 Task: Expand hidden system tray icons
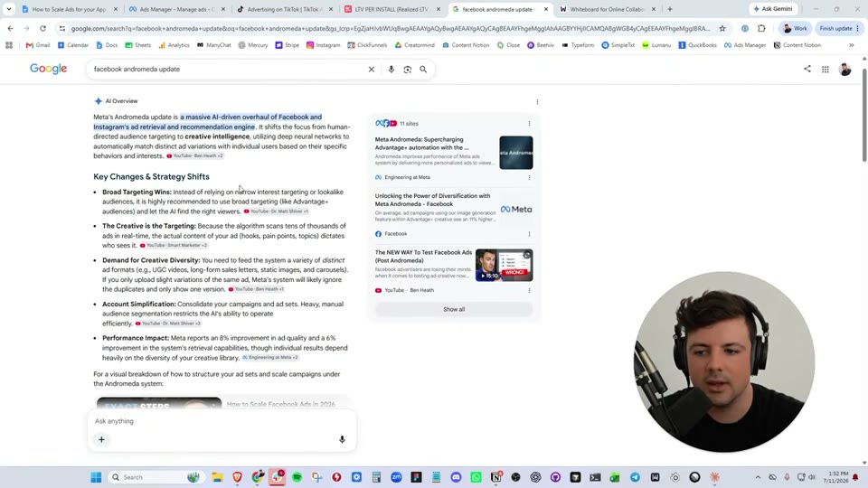[x=758, y=477]
